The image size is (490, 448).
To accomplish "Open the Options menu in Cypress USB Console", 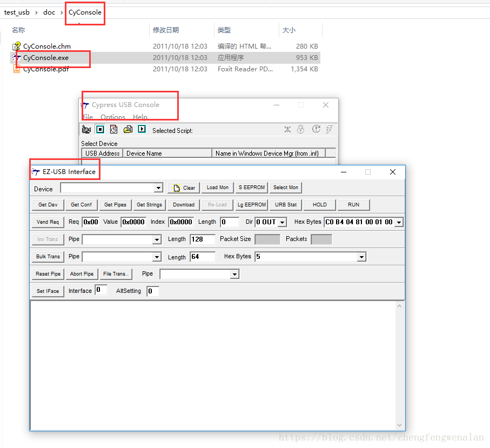I will point(113,117).
